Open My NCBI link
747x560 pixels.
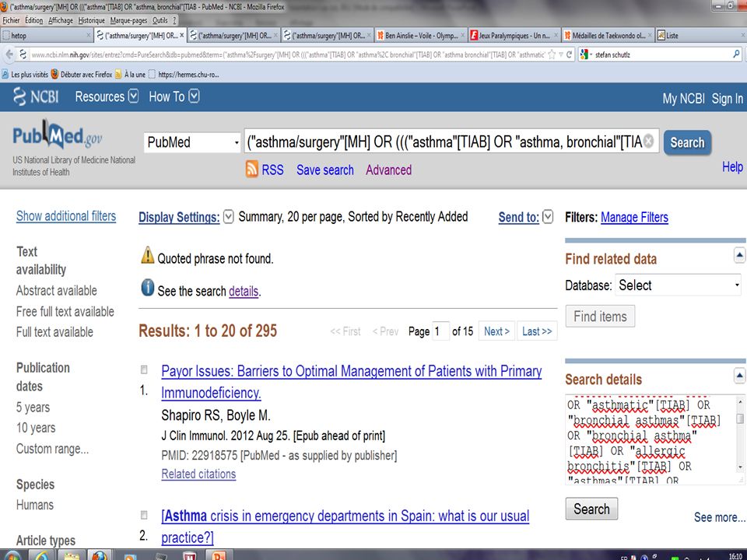pos(684,99)
